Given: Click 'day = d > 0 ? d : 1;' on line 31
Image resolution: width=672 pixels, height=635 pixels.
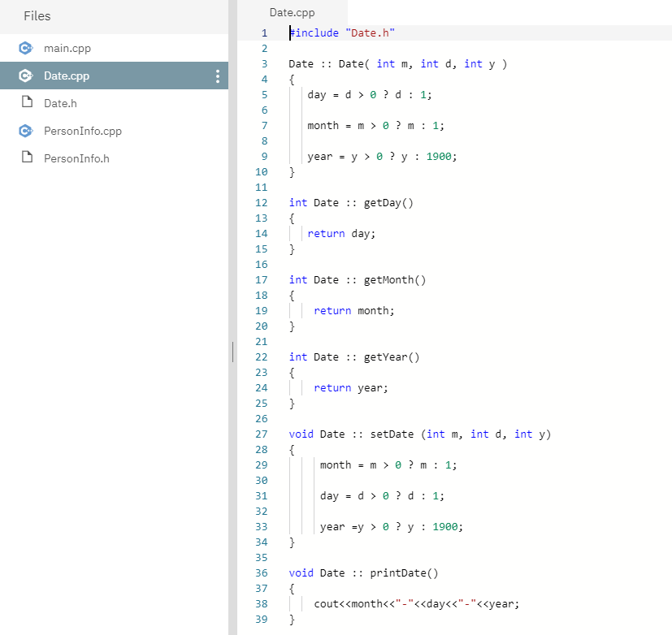Looking at the screenshot, I should point(382,495).
